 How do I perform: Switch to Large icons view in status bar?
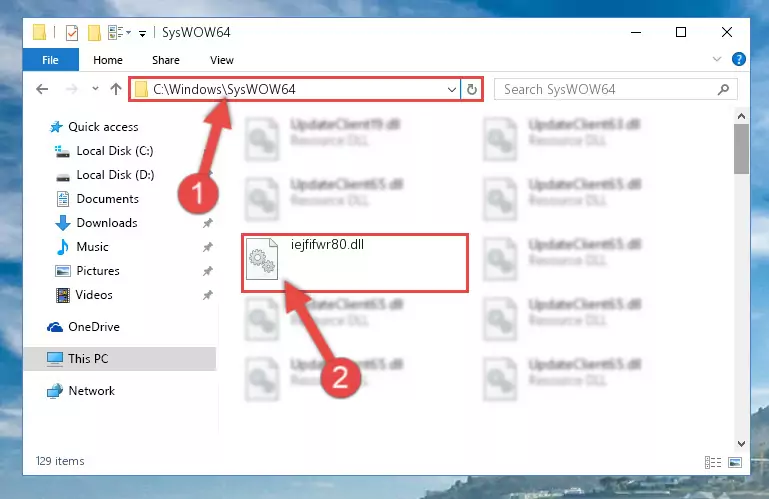coord(735,462)
